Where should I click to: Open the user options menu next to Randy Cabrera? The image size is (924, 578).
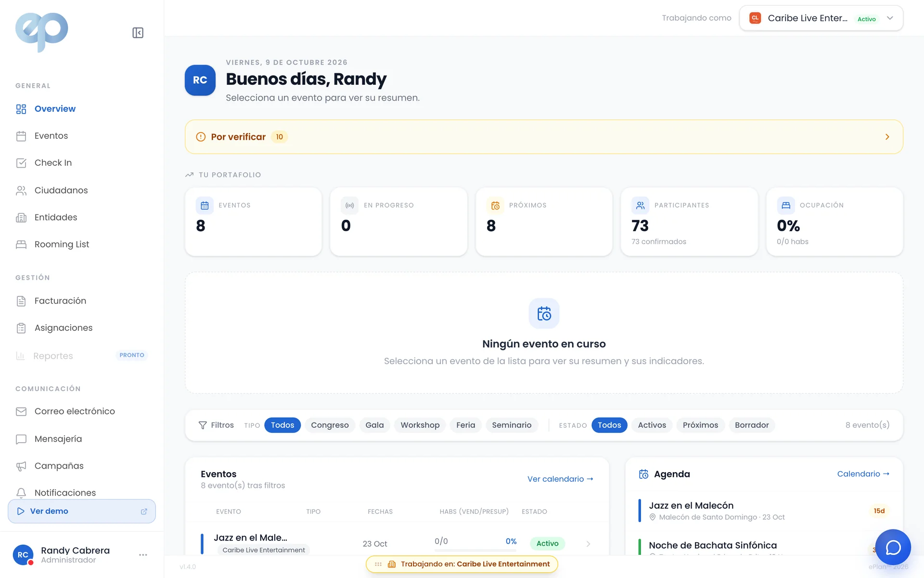pos(143,555)
